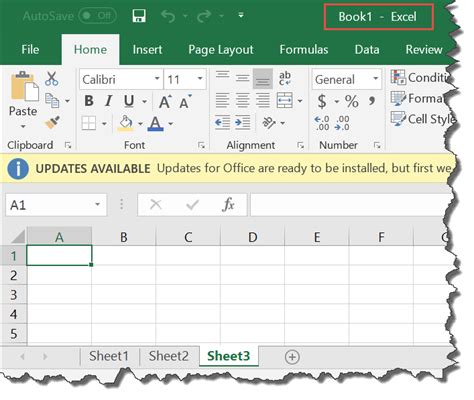
Task: Click Merge & Center icon
Action: (284, 100)
